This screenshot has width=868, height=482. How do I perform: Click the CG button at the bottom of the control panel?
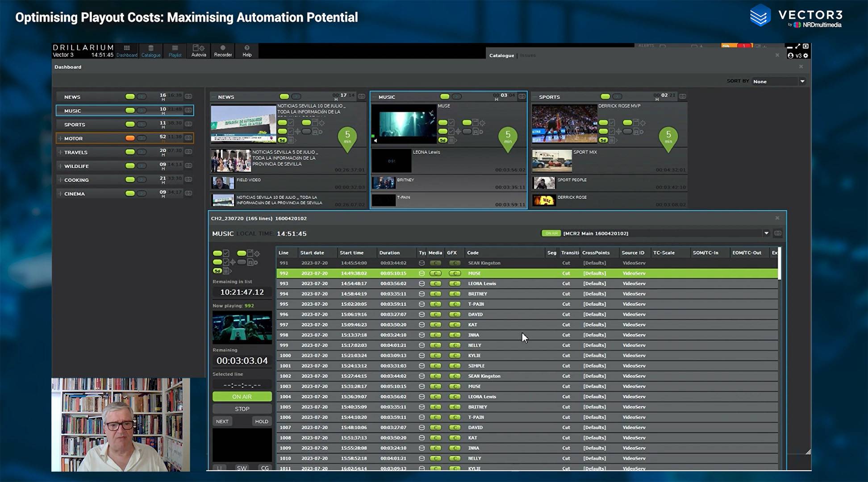265,468
